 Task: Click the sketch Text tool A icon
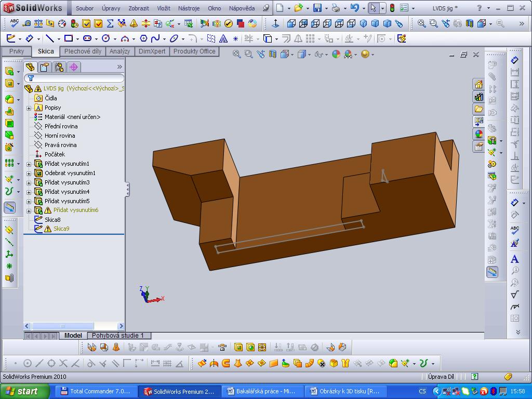pyautogui.click(x=223, y=38)
